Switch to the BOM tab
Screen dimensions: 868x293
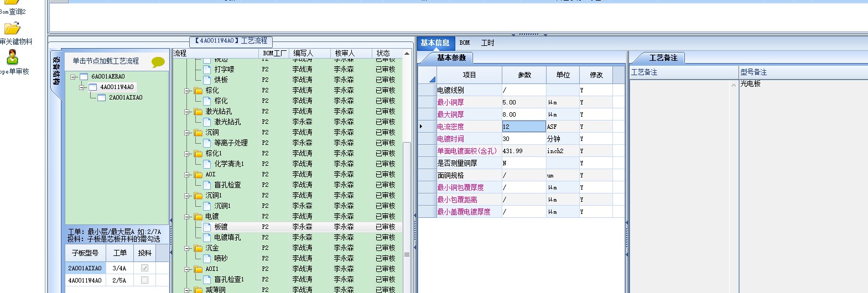point(465,43)
